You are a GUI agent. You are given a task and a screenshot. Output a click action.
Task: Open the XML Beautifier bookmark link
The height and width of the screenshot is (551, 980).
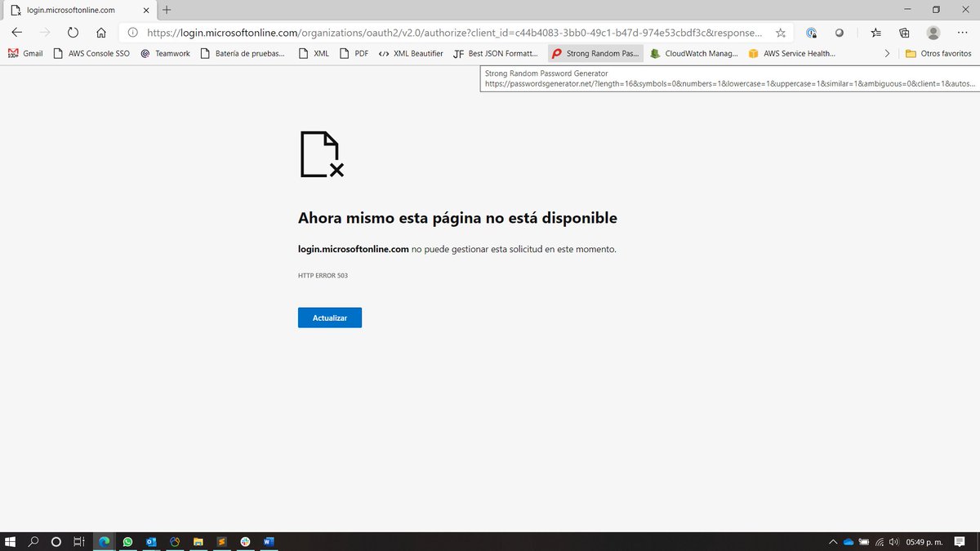pyautogui.click(x=408, y=53)
